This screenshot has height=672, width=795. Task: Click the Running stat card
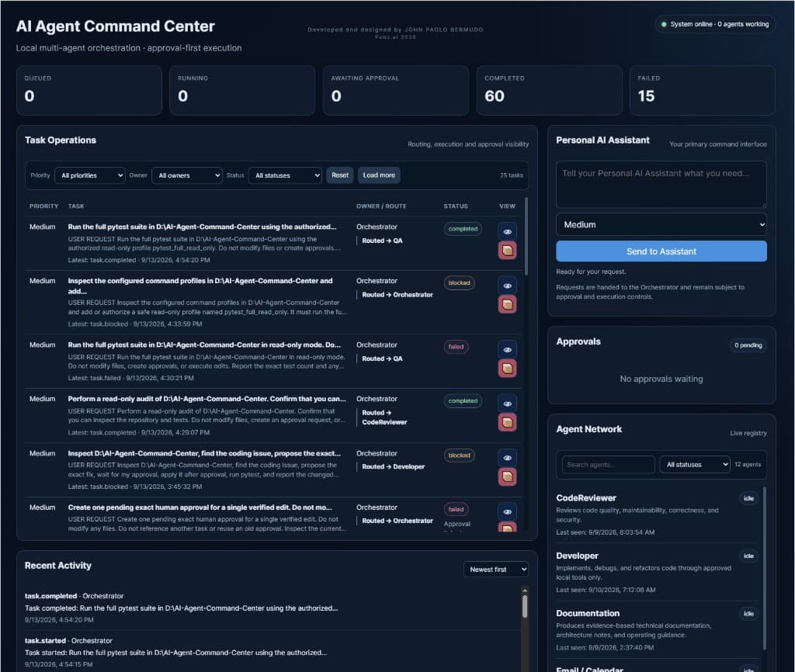tap(242, 90)
